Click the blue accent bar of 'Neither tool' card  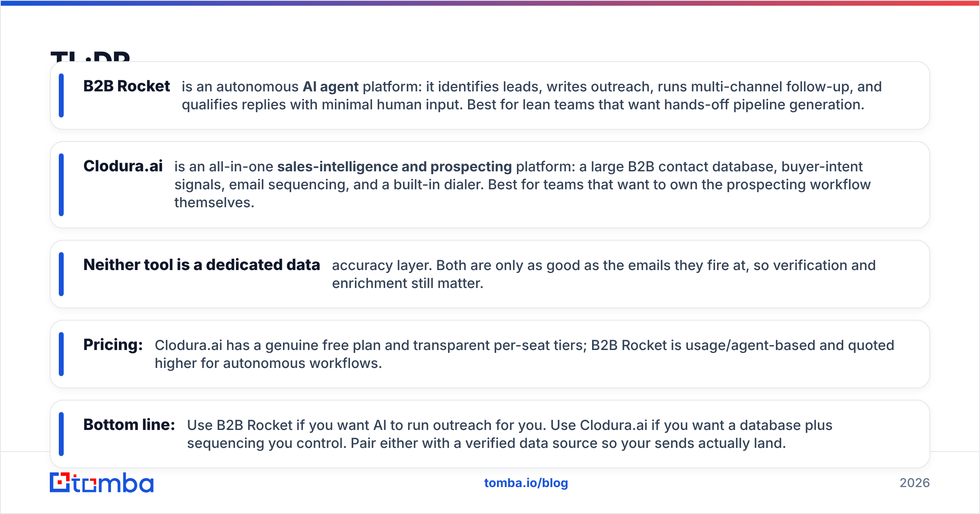[x=61, y=274]
